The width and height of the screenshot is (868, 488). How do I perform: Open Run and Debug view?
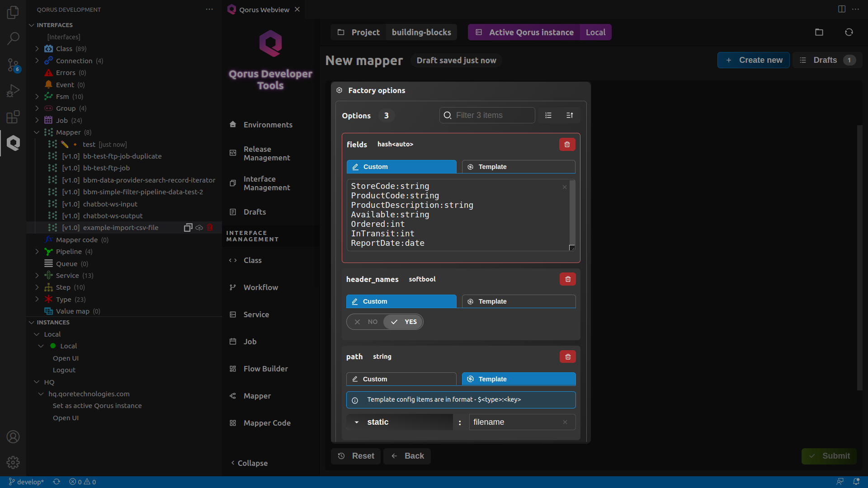[x=13, y=91]
